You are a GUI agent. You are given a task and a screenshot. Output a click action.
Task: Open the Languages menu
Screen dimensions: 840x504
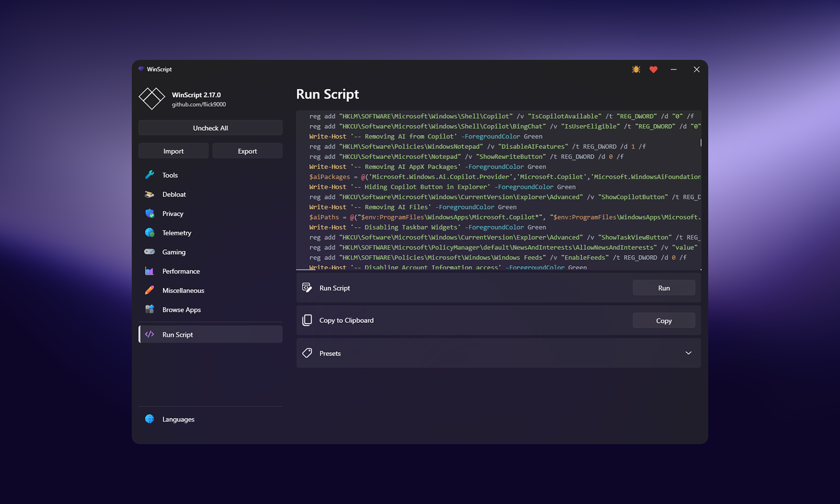(211, 419)
